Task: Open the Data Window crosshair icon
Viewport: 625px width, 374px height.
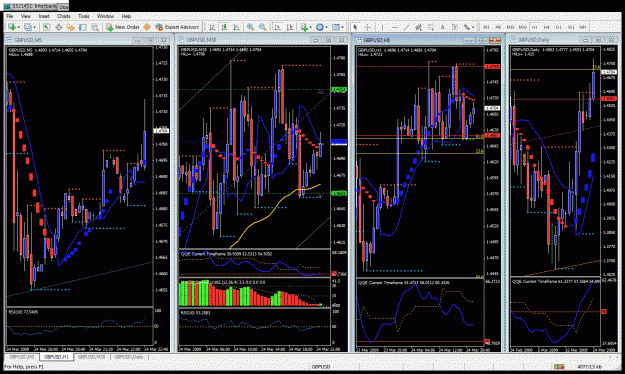Action: pos(59,27)
